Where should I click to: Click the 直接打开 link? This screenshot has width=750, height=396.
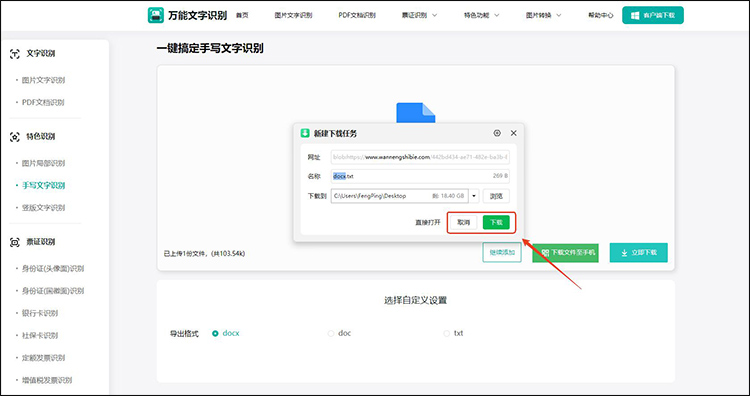pyautogui.click(x=428, y=222)
